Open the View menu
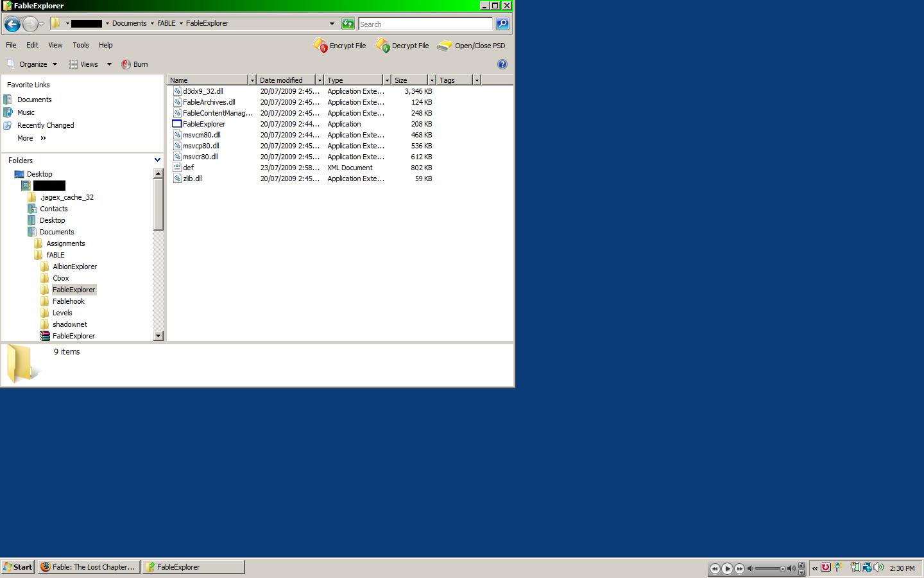This screenshot has height=578, width=924. pos(55,45)
